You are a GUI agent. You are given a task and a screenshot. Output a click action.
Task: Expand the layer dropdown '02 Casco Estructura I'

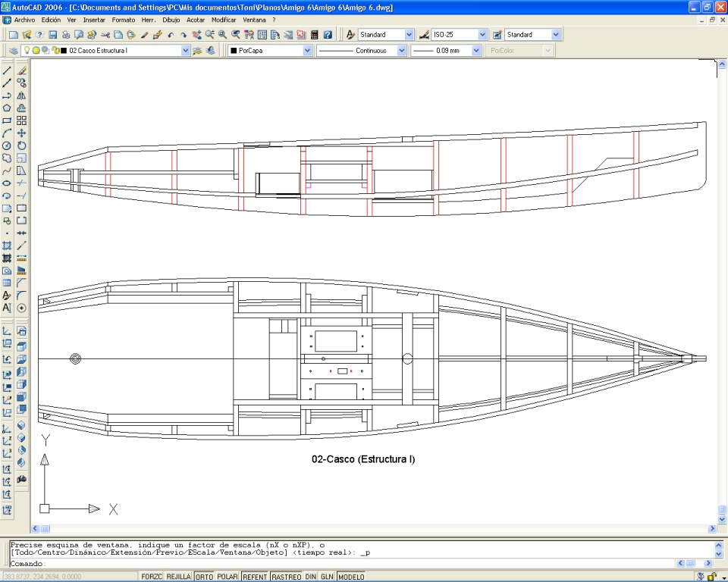point(186,51)
